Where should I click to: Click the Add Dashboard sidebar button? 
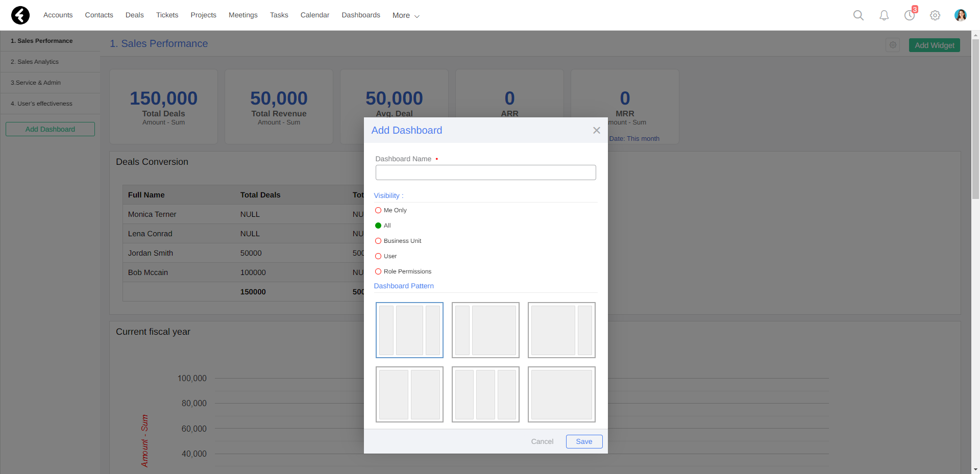tap(50, 129)
